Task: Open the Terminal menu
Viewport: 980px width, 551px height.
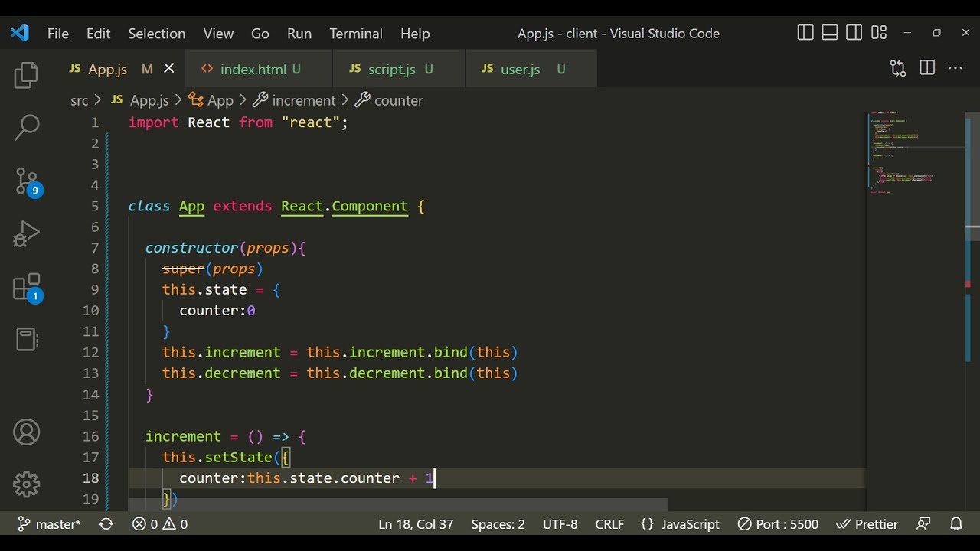Action: point(355,34)
